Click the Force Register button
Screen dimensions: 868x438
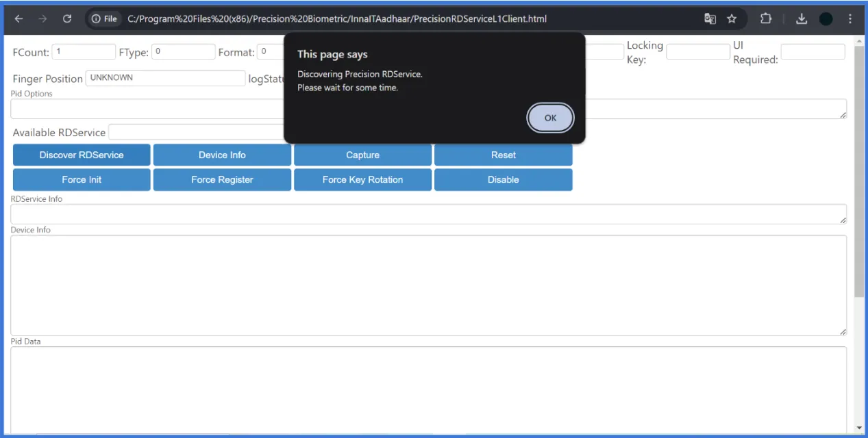pyautogui.click(x=222, y=179)
